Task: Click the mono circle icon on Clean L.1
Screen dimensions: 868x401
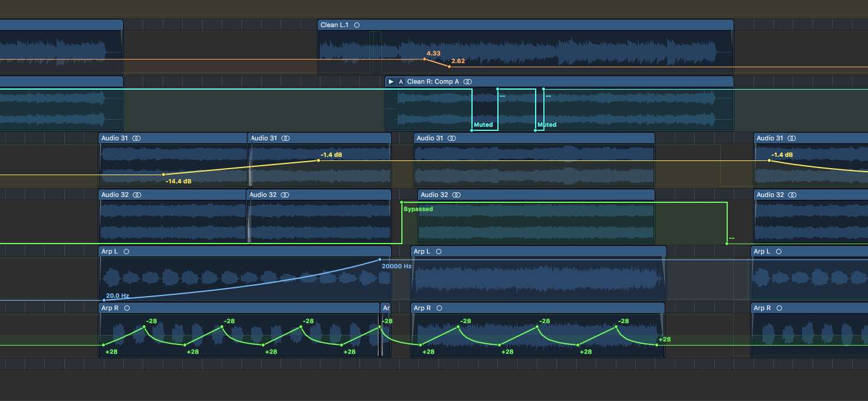Action: click(x=357, y=25)
